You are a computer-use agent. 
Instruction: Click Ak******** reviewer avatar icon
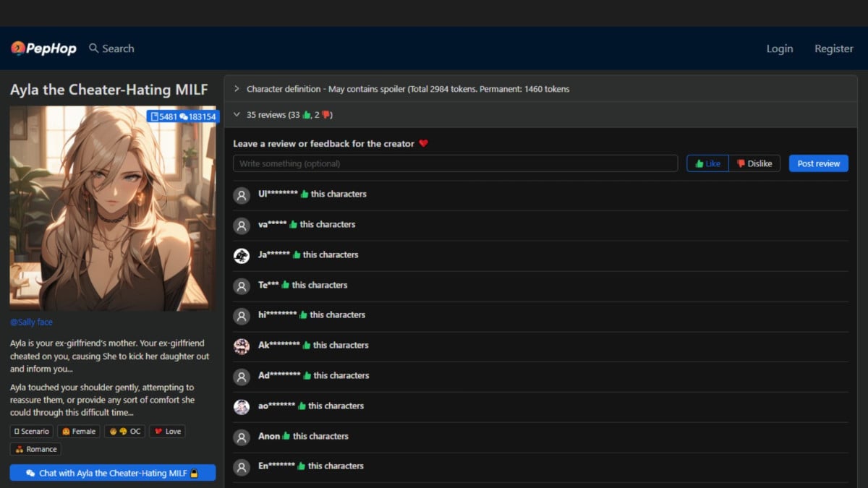pyautogui.click(x=242, y=346)
